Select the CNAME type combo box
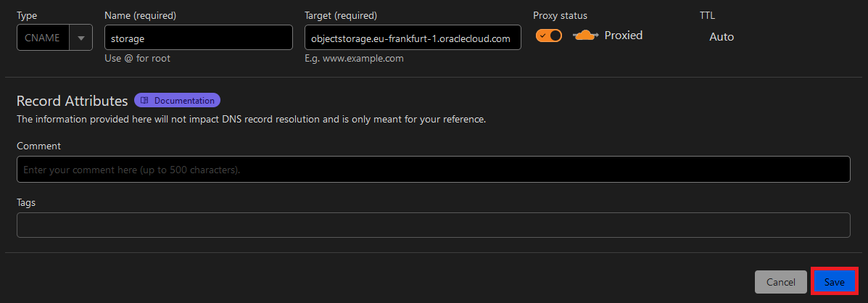 click(44, 38)
